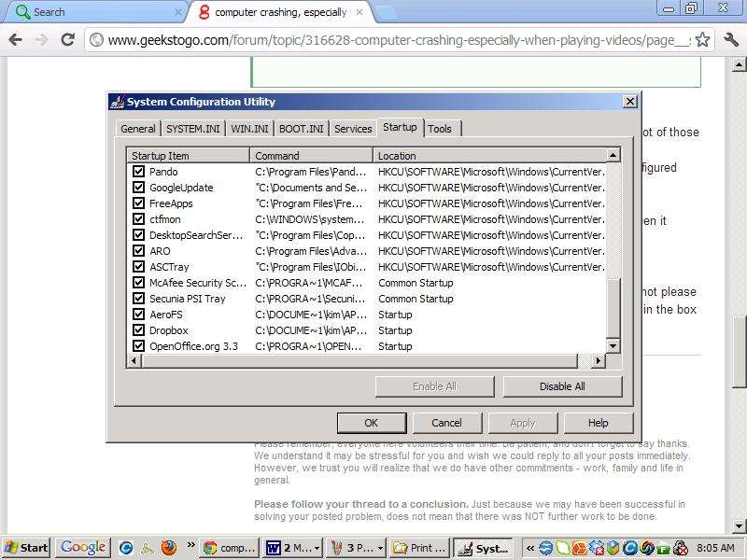Click the orange box tray icon
The width and height of the screenshot is (747, 560).
pos(579,548)
